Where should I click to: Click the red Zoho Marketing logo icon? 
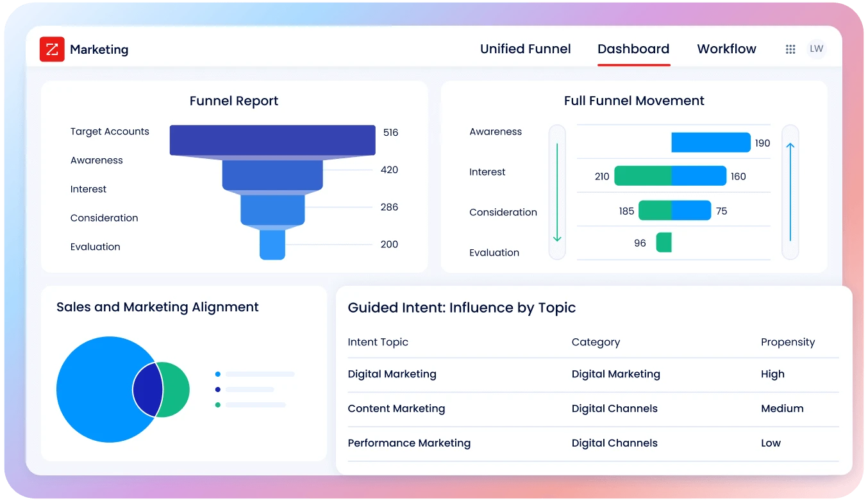coord(52,49)
